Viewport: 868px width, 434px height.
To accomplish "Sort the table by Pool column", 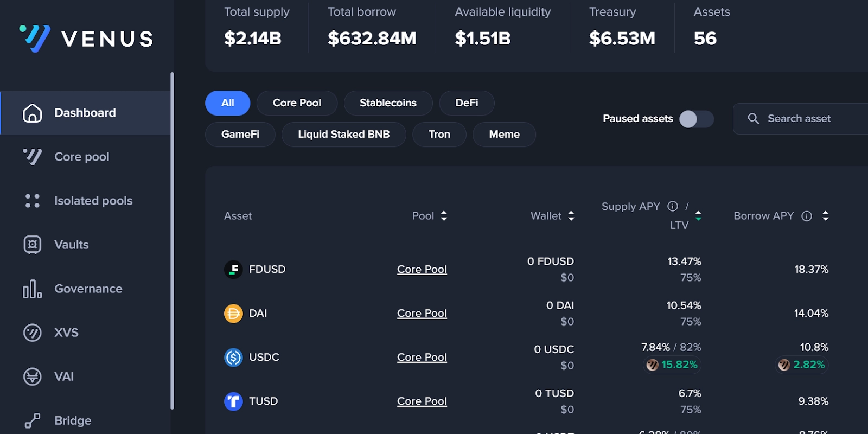I will (x=444, y=216).
